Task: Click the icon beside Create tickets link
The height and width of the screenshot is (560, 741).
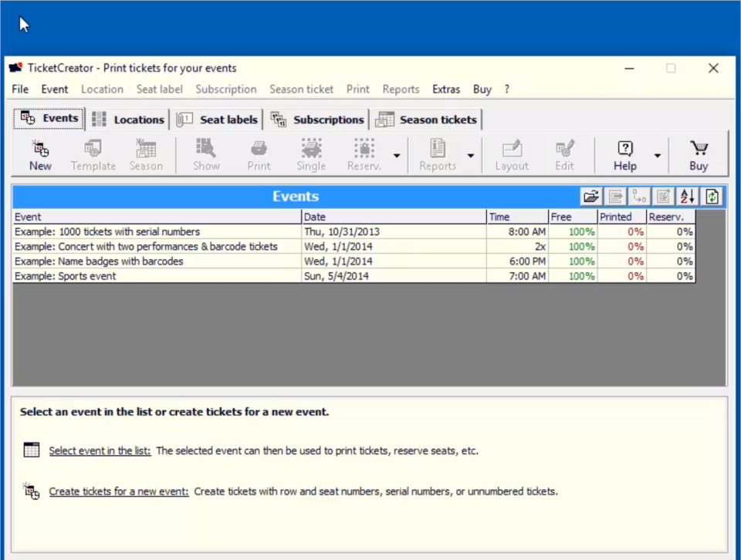Action: (x=32, y=491)
